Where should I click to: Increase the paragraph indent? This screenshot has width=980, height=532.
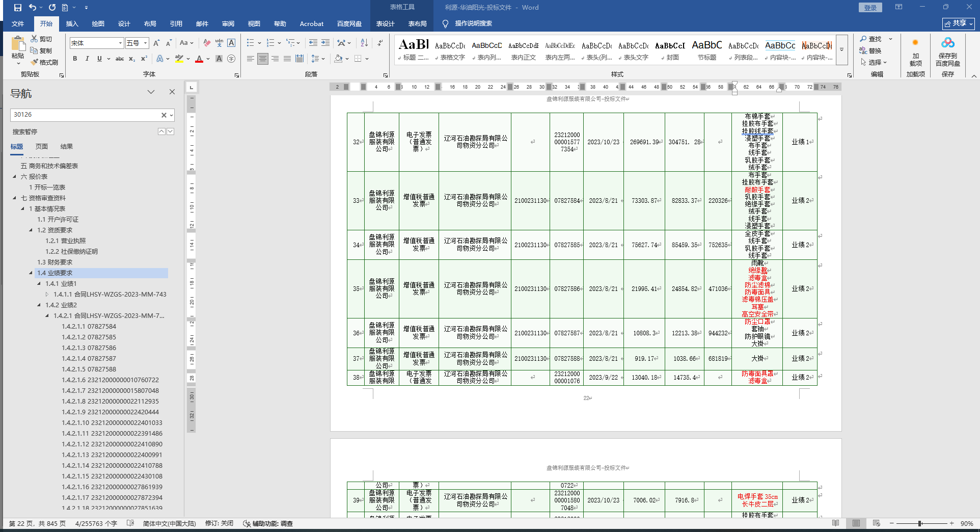coord(325,43)
